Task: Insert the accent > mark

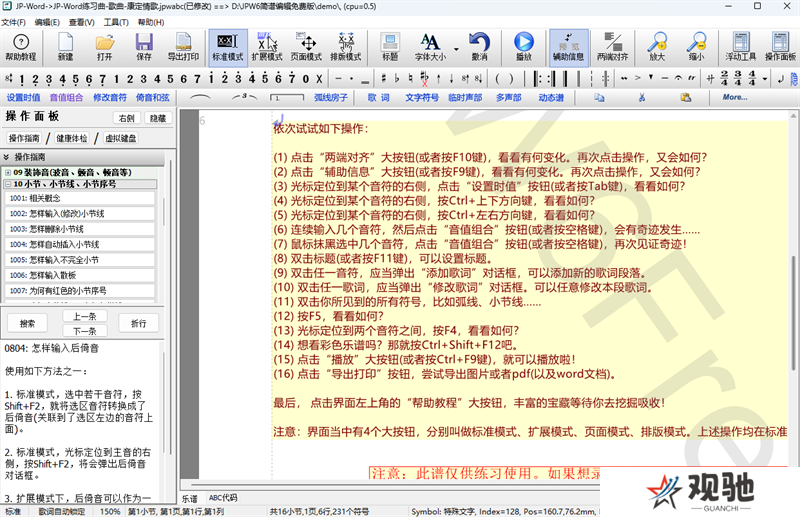Action: [x=637, y=78]
